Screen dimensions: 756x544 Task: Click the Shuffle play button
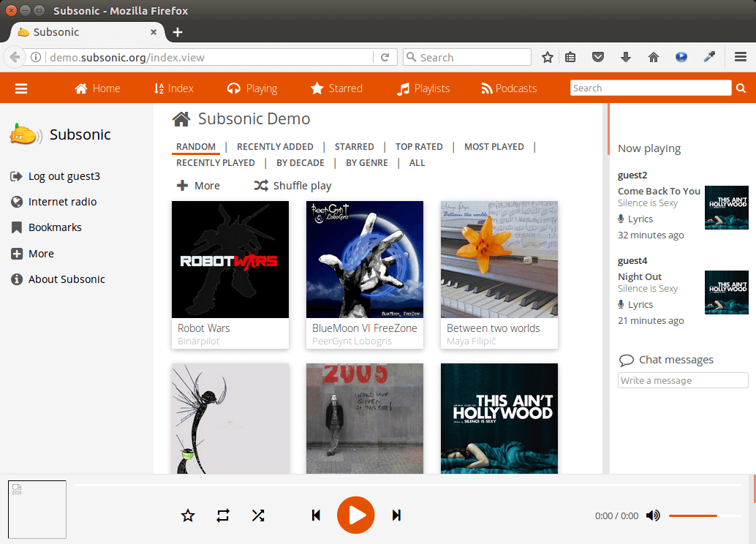point(292,186)
